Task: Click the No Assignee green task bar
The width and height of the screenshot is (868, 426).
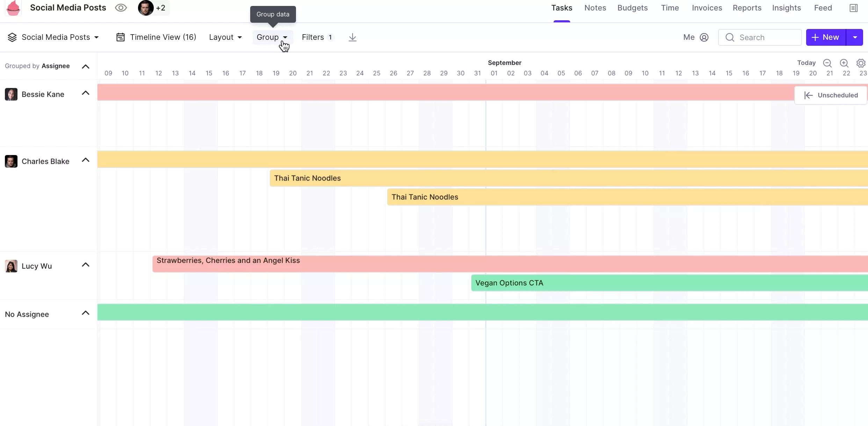Action: [483, 312]
